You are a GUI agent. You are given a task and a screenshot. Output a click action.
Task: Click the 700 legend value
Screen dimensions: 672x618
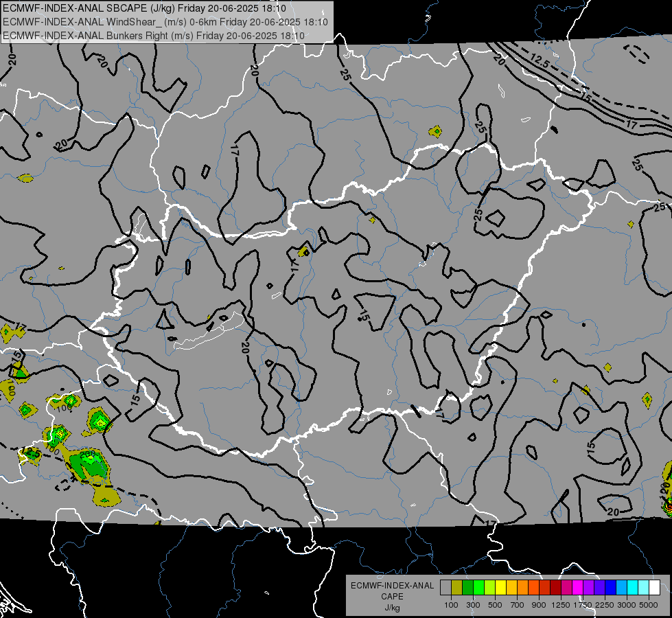tap(518, 605)
